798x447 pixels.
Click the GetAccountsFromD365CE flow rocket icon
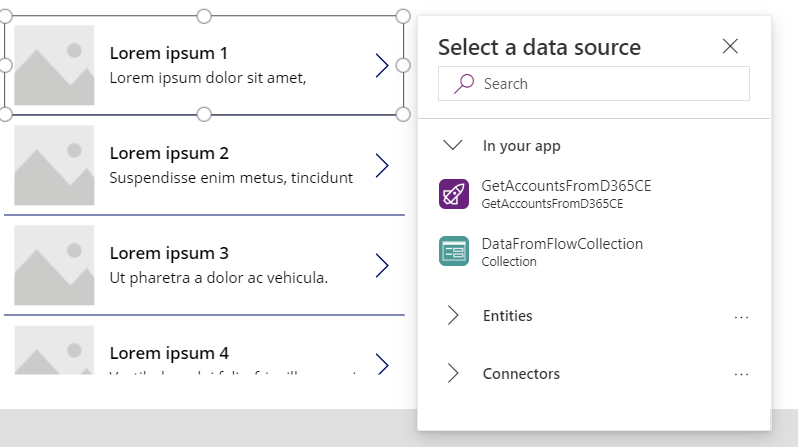(453, 194)
